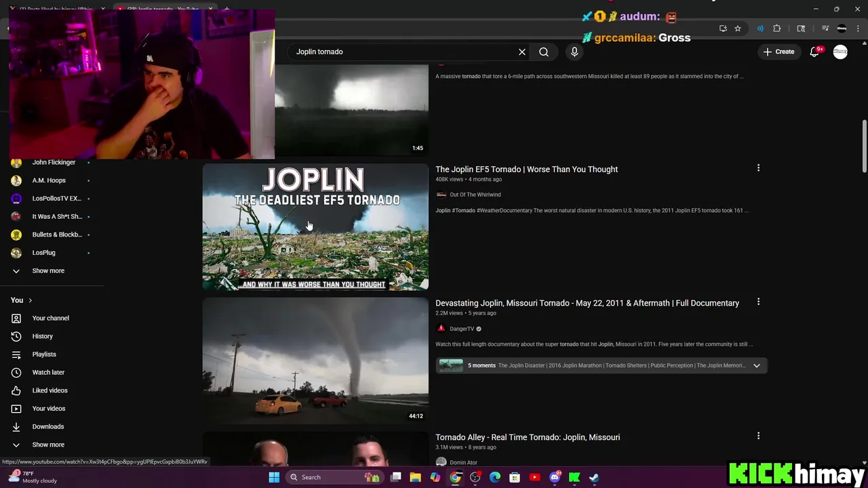Open more options for Joplin EF5 Tornado video
Image resolution: width=868 pixels, height=488 pixels.
[x=758, y=168]
